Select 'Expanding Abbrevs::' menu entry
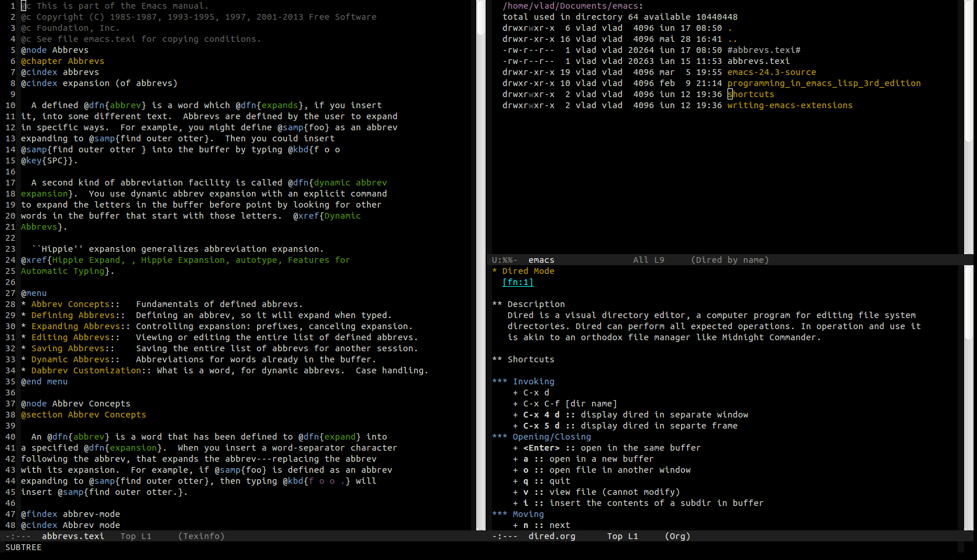 pyautogui.click(x=81, y=326)
